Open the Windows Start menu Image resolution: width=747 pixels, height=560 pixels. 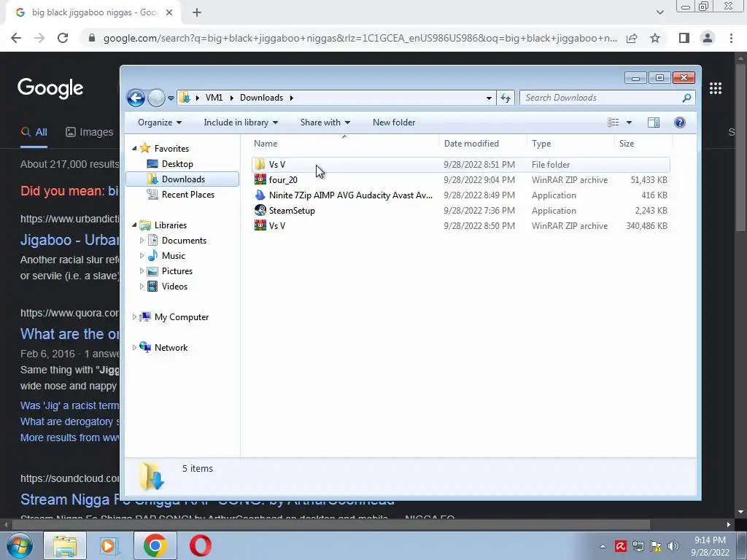coord(19,545)
